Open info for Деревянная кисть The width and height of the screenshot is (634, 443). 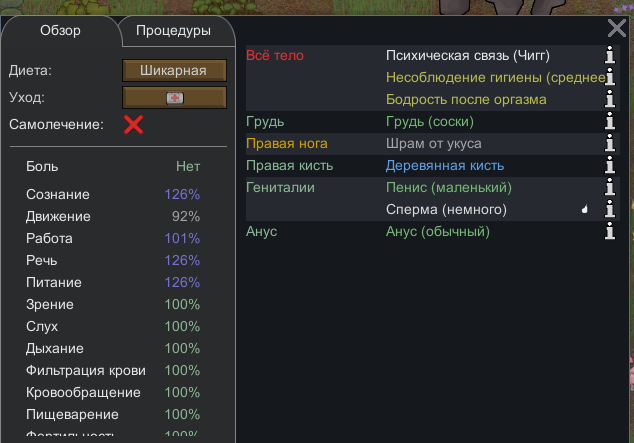608,166
